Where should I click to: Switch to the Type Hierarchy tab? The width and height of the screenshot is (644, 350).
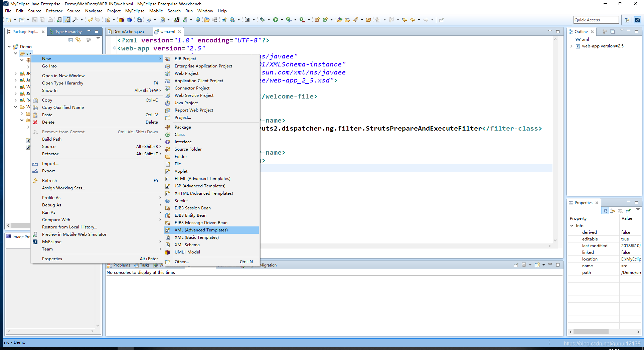click(68, 32)
